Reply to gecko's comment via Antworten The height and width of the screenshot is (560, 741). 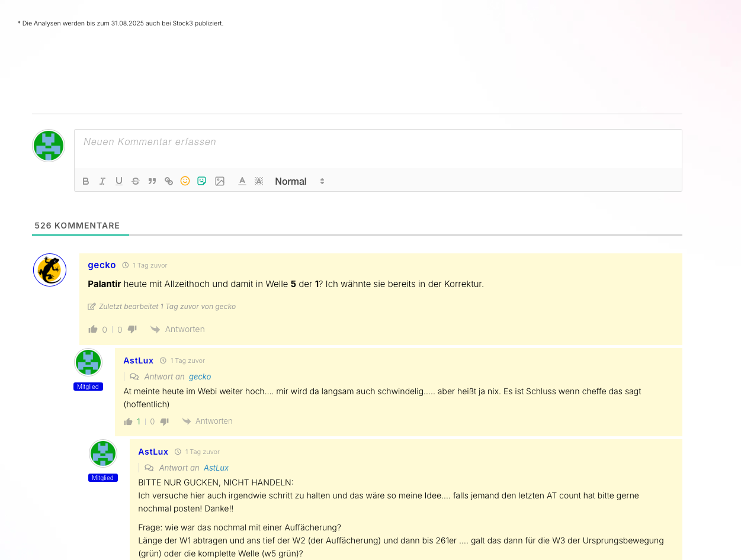(178, 329)
